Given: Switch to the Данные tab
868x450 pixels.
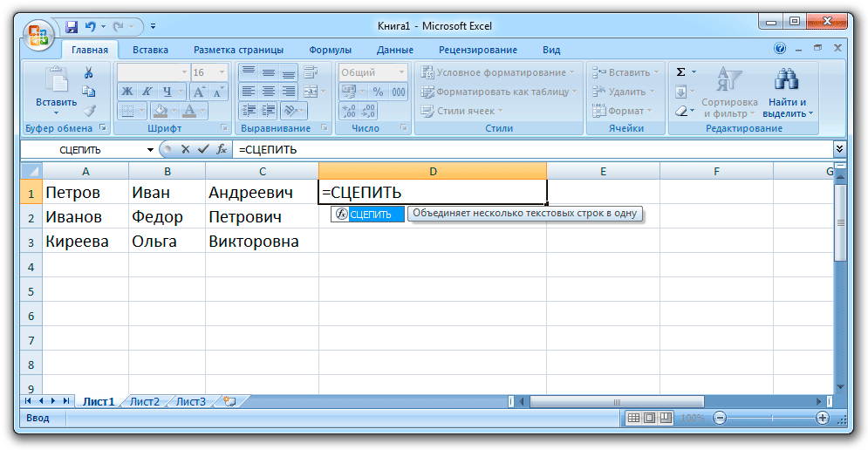Looking at the screenshot, I should (394, 50).
